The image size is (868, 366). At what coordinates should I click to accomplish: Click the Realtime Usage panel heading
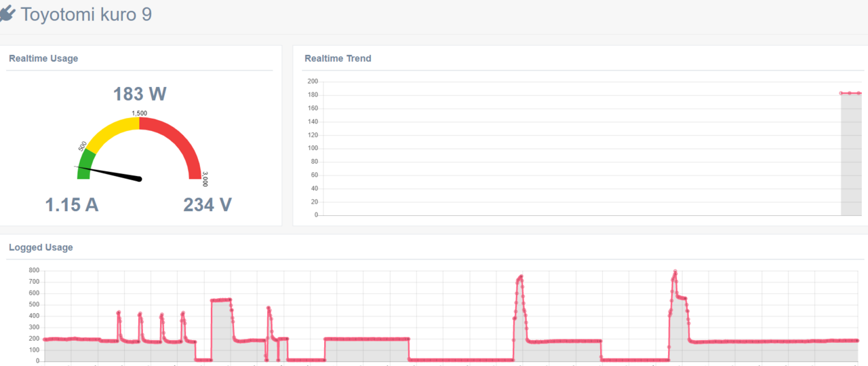tap(43, 58)
